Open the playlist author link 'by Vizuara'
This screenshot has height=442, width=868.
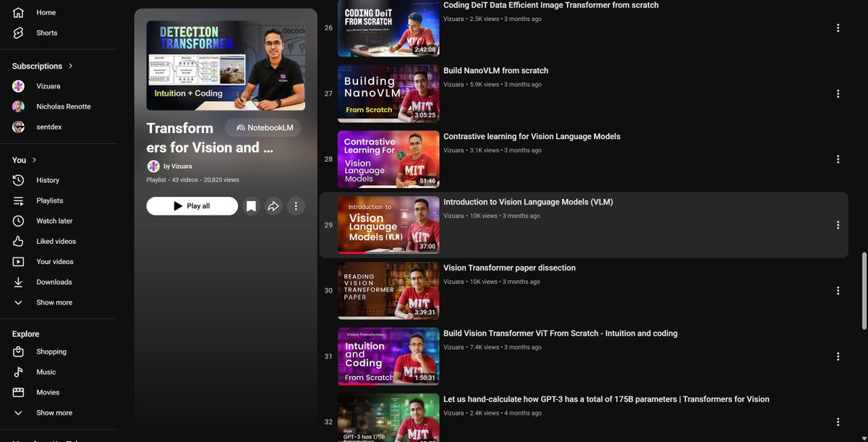click(177, 166)
